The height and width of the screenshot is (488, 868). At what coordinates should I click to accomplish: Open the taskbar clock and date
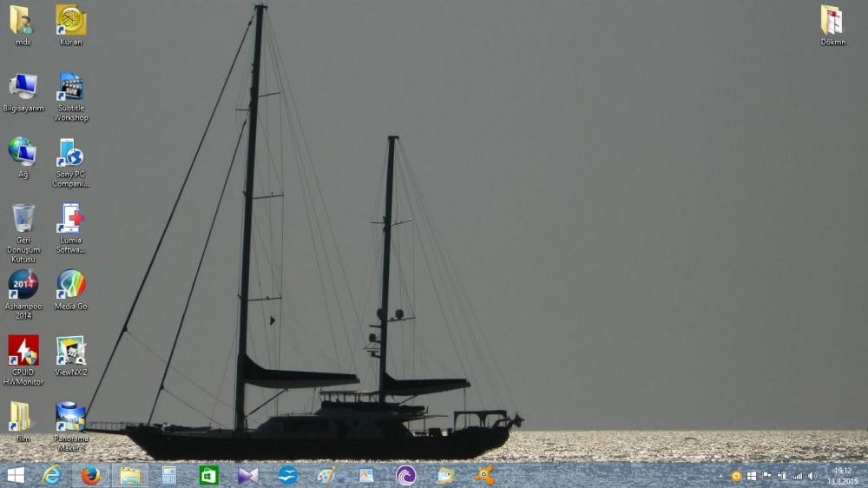tap(842, 476)
